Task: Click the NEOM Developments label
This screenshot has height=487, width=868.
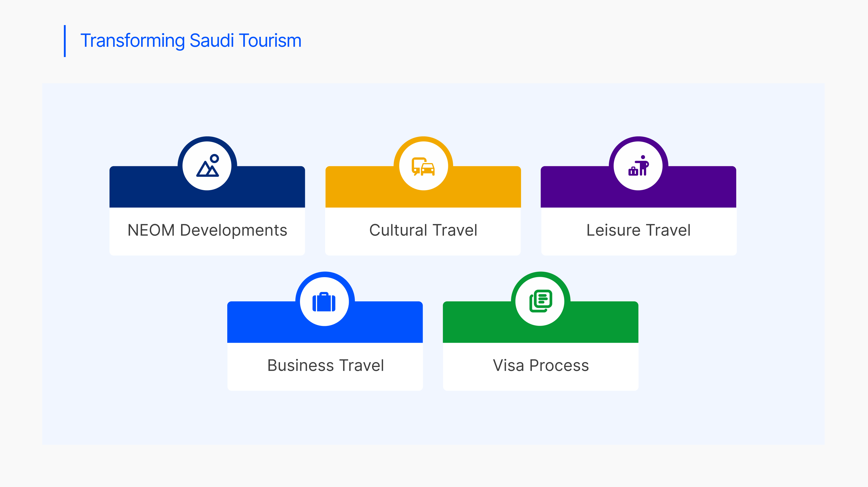Action: pyautogui.click(x=207, y=230)
